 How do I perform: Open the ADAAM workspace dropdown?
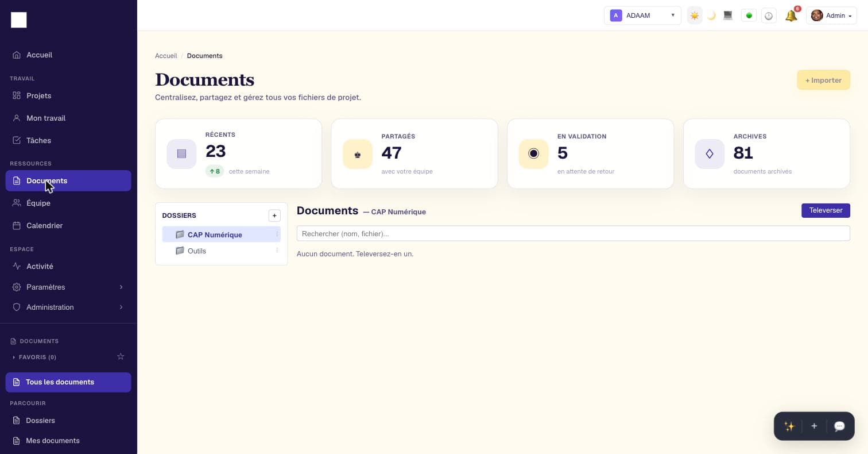[x=642, y=16]
